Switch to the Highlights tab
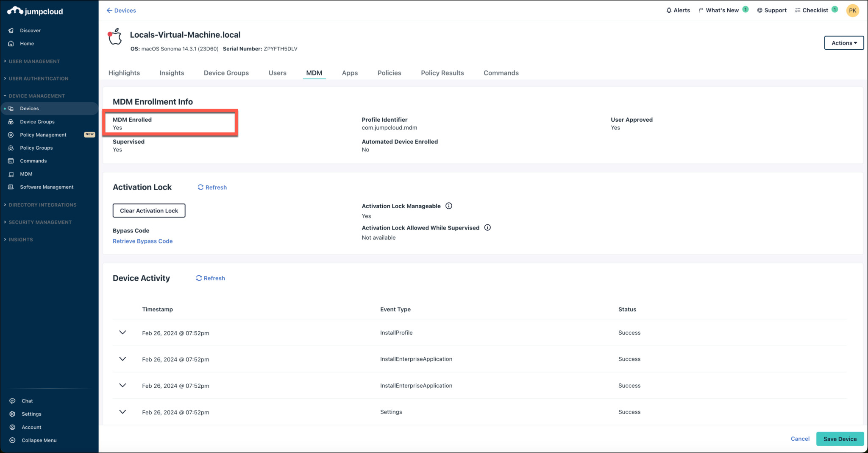The image size is (868, 453). pyautogui.click(x=124, y=73)
